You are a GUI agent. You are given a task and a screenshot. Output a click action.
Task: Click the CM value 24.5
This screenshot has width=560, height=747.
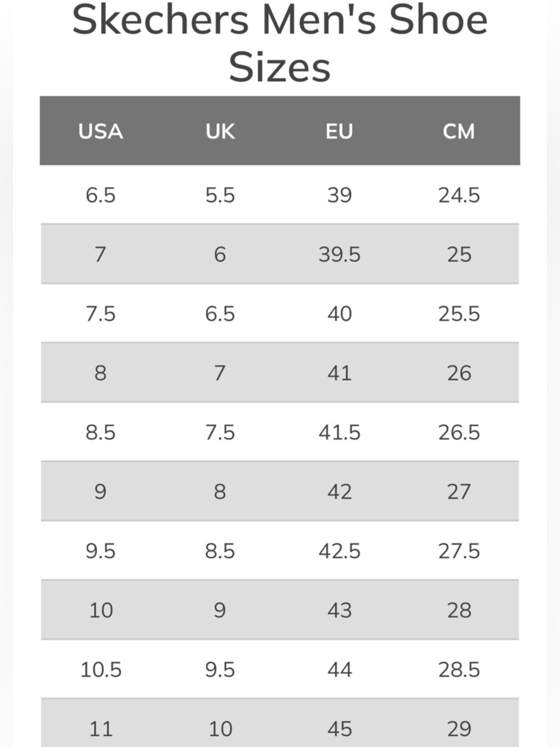459,195
